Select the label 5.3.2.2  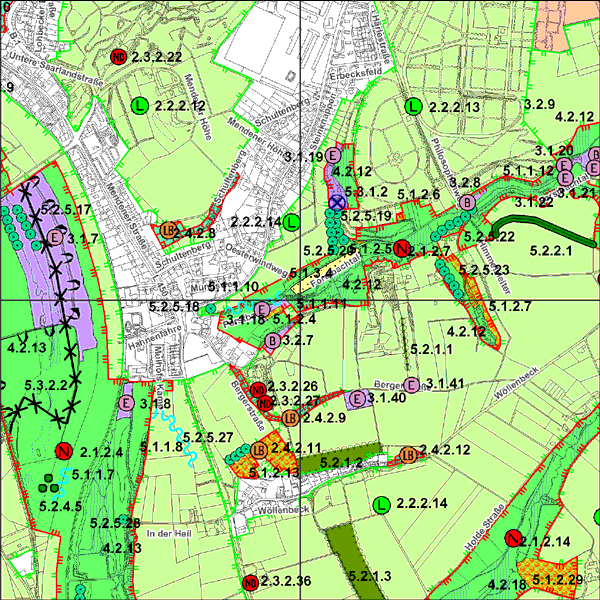point(46,385)
